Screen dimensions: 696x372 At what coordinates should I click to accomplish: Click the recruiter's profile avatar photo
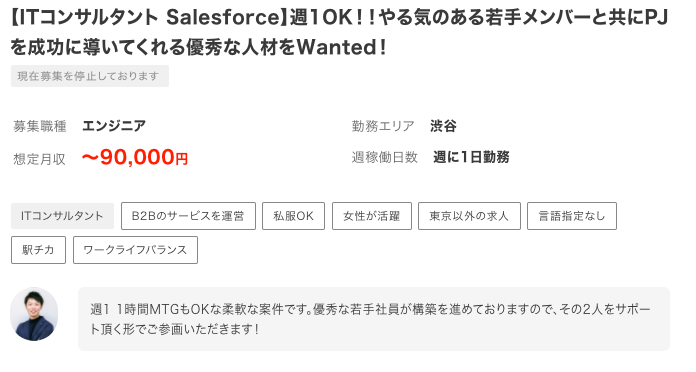34,314
